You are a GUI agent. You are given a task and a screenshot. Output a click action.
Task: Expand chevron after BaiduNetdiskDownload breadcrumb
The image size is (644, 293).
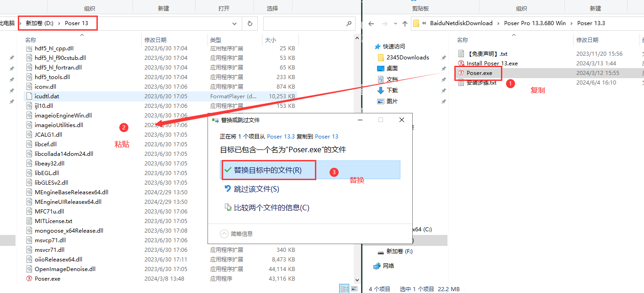pos(499,23)
